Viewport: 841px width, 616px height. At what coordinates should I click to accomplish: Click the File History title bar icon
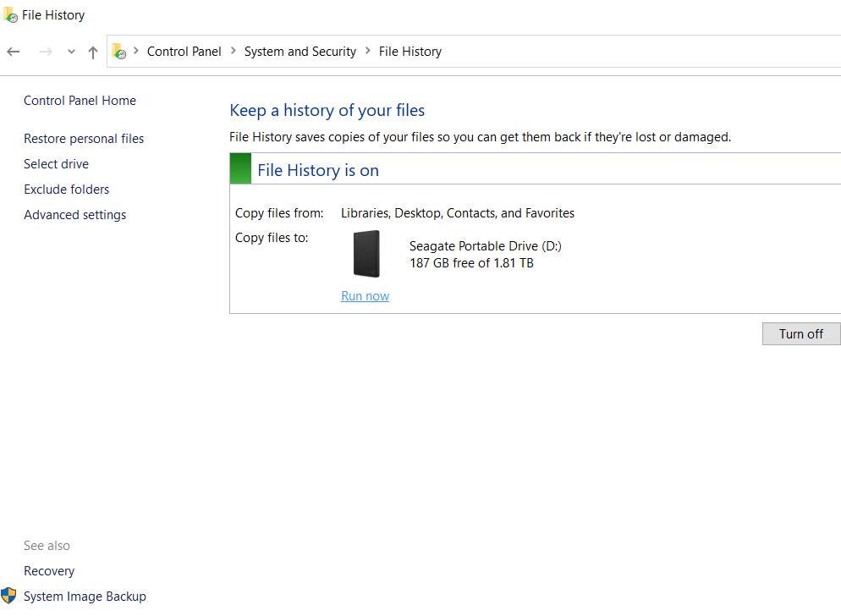10,15
